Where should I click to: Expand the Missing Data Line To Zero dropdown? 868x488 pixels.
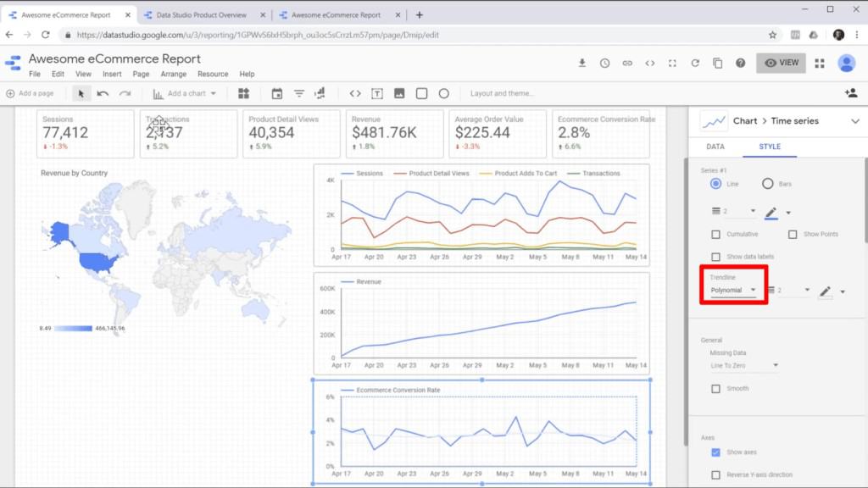tap(744, 366)
